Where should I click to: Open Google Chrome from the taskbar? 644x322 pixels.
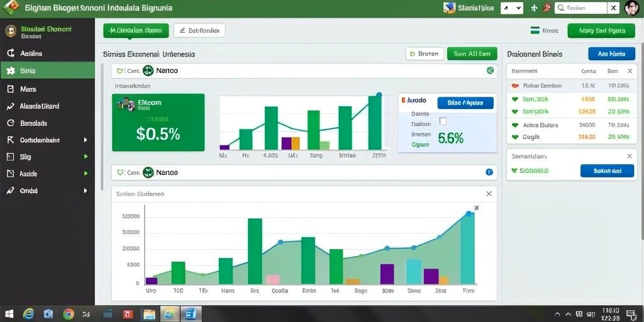coord(68,314)
